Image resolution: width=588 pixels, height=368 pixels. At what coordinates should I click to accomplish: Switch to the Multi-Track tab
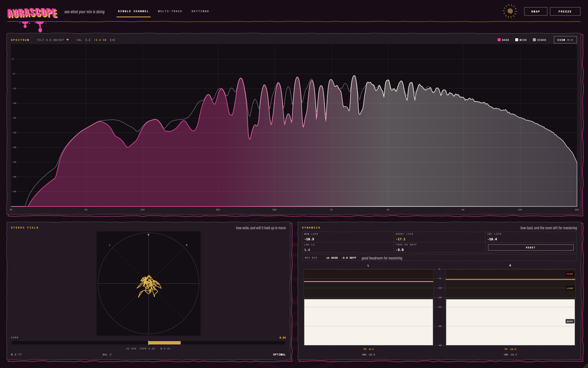tap(170, 11)
